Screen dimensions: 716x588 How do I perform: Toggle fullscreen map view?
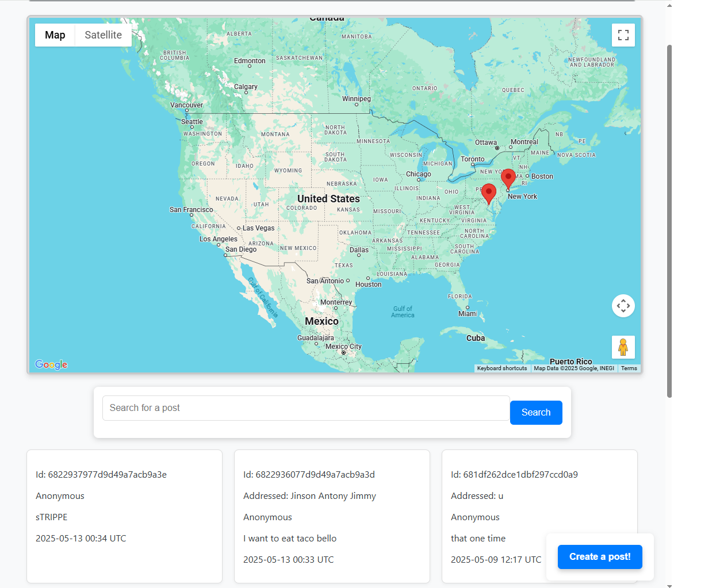pos(623,35)
